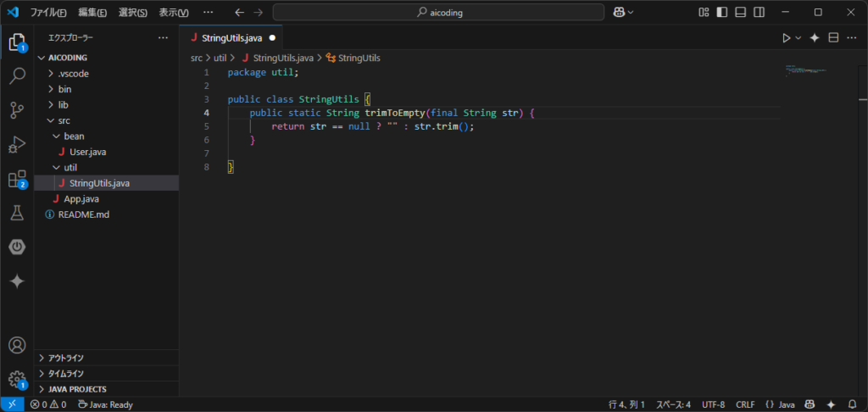868x412 pixels.
Task: Open the Explorer view in activity bar
Action: tap(17, 42)
